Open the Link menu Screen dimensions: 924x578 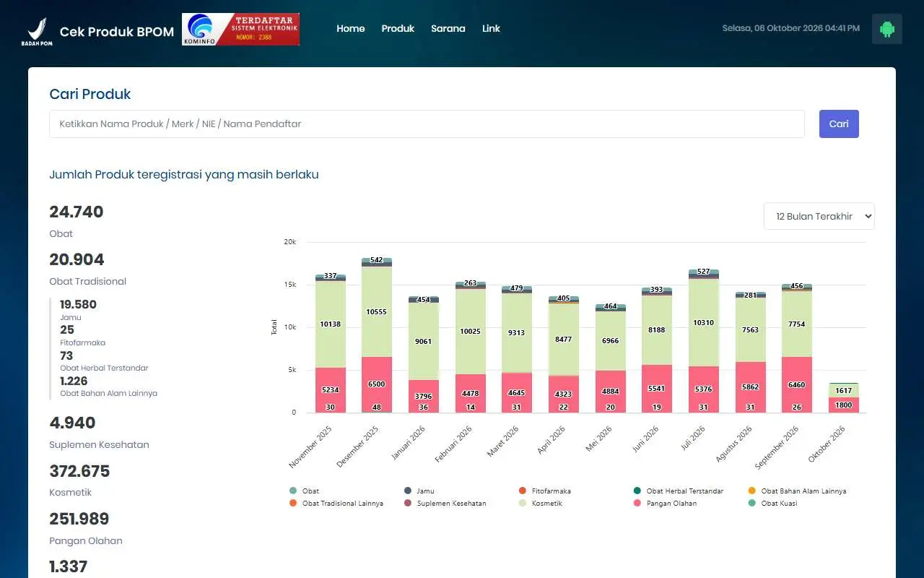(492, 29)
